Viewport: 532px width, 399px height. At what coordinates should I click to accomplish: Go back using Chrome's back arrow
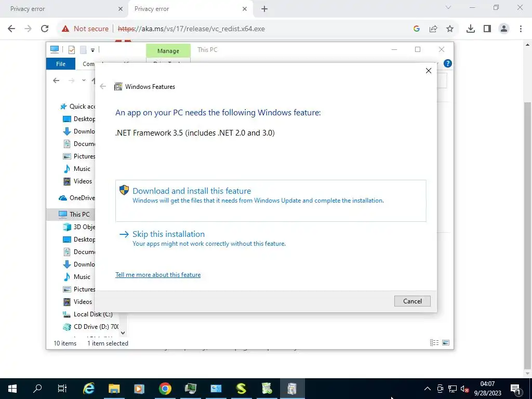[x=11, y=29]
